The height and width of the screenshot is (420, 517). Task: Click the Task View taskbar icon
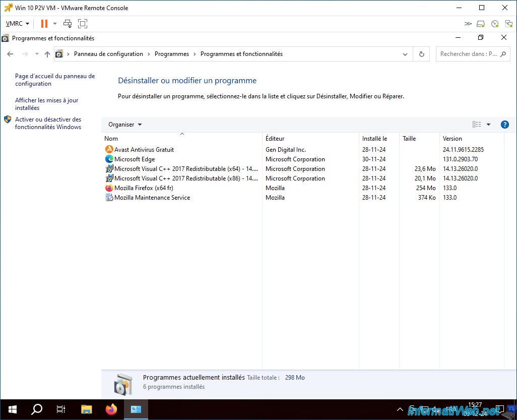coord(61,409)
